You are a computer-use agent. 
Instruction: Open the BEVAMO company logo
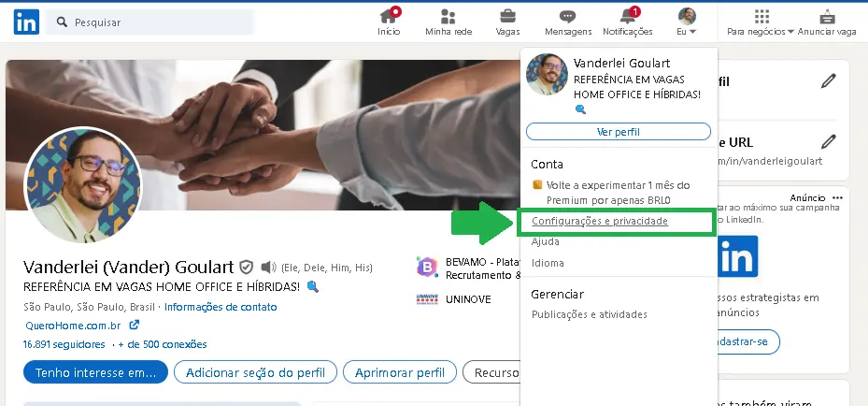[x=427, y=268]
